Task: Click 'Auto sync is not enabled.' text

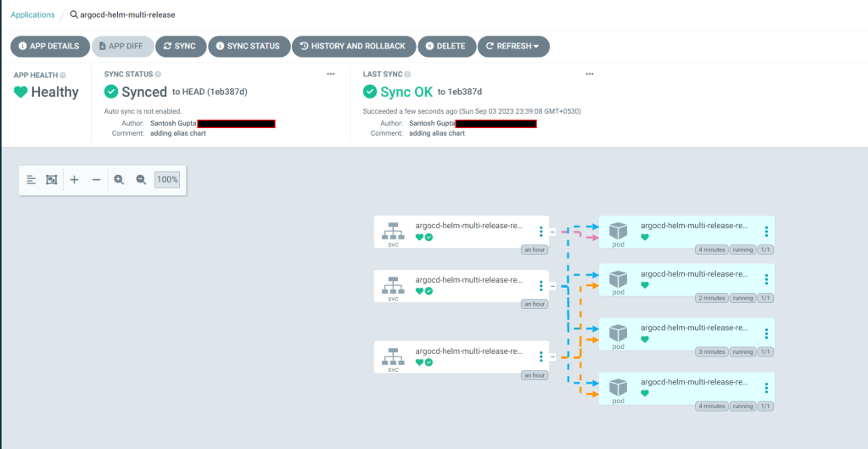Action: pos(143,111)
